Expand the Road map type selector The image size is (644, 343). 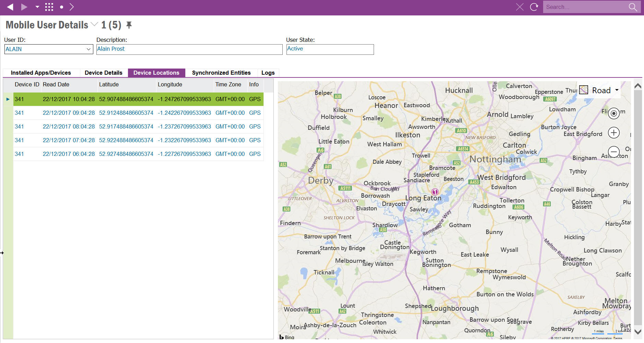click(x=617, y=90)
